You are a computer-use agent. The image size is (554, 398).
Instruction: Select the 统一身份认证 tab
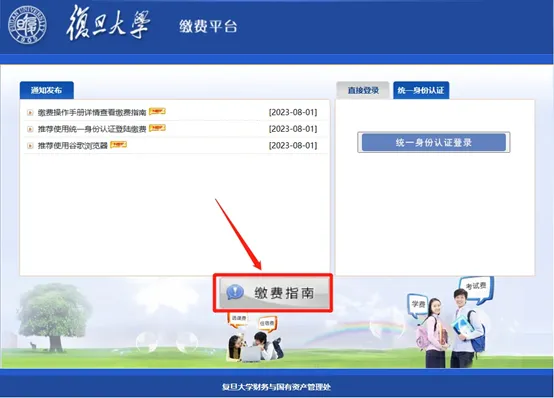click(421, 90)
